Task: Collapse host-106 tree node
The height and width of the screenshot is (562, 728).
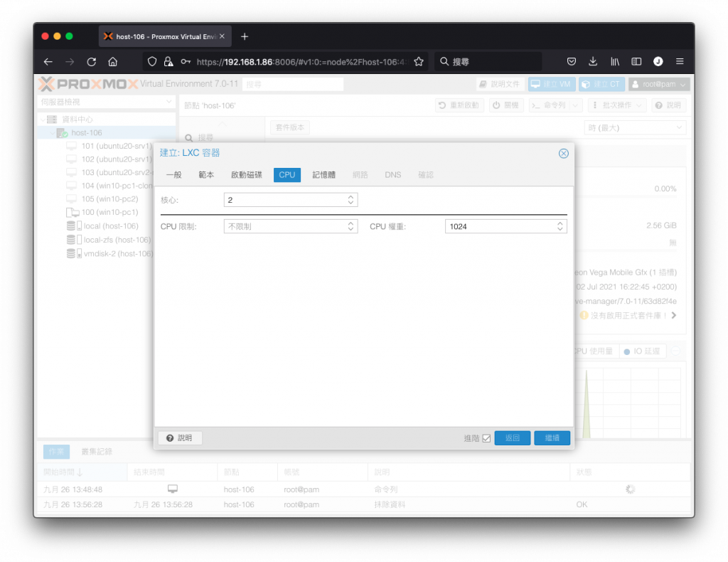Action: pos(51,133)
